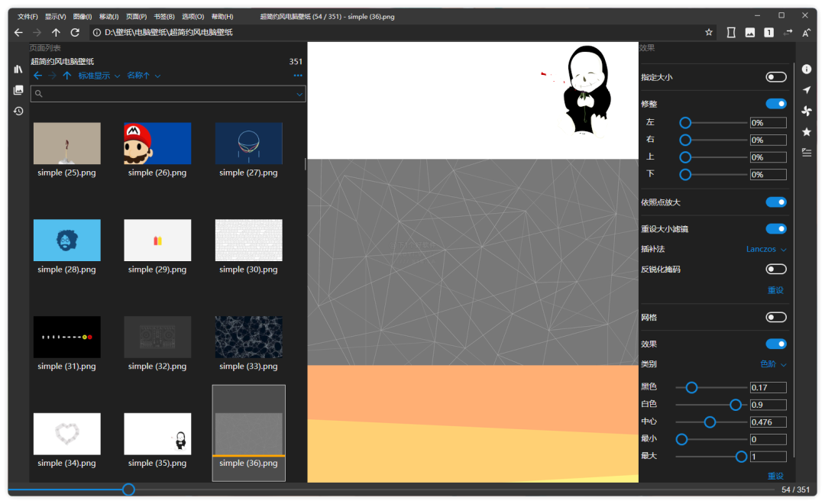Image resolution: width=825 pixels, height=504 pixels.
Task: Turn off the 修整 toggle
Action: click(x=776, y=104)
